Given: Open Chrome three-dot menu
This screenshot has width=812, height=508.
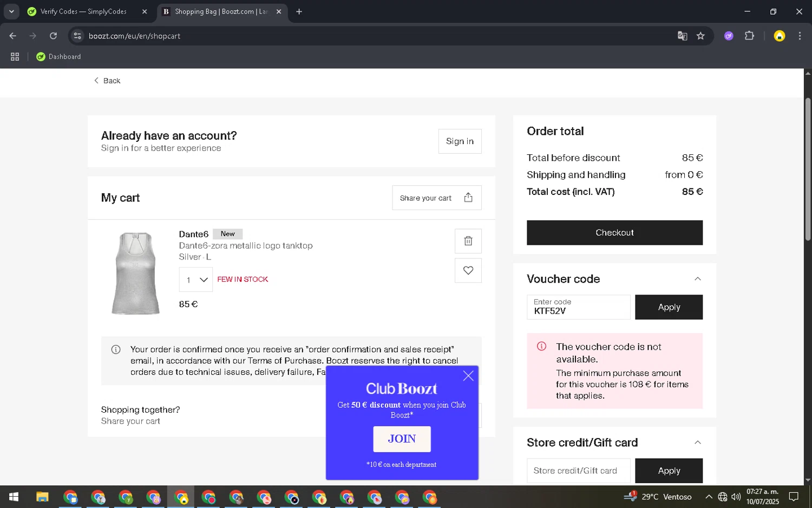Looking at the screenshot, I should click(x=800, y=36).
